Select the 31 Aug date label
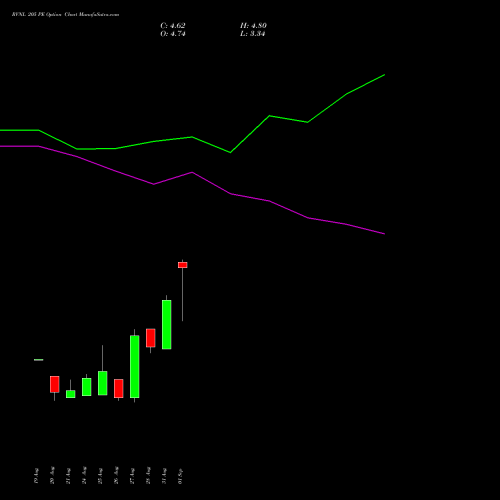This screenshot has height=500, width=500. click(x=164, y=476)
